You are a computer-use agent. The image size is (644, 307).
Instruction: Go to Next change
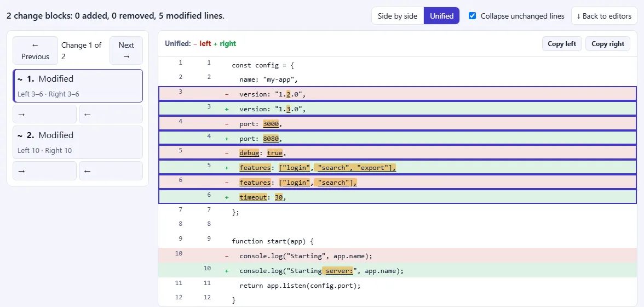tap(126, 50)
